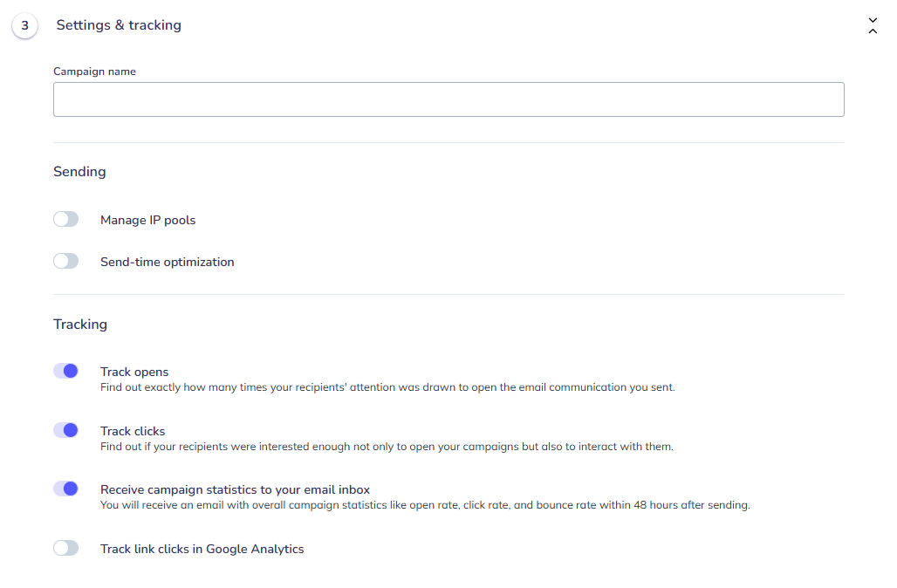Turn on the Send-time optimization switch
Screen dimensions: 897x588
click(x=66, y=262)
